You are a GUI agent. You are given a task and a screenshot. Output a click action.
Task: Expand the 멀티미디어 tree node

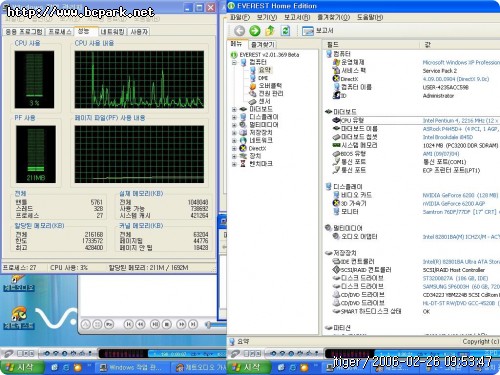point(234,125)
